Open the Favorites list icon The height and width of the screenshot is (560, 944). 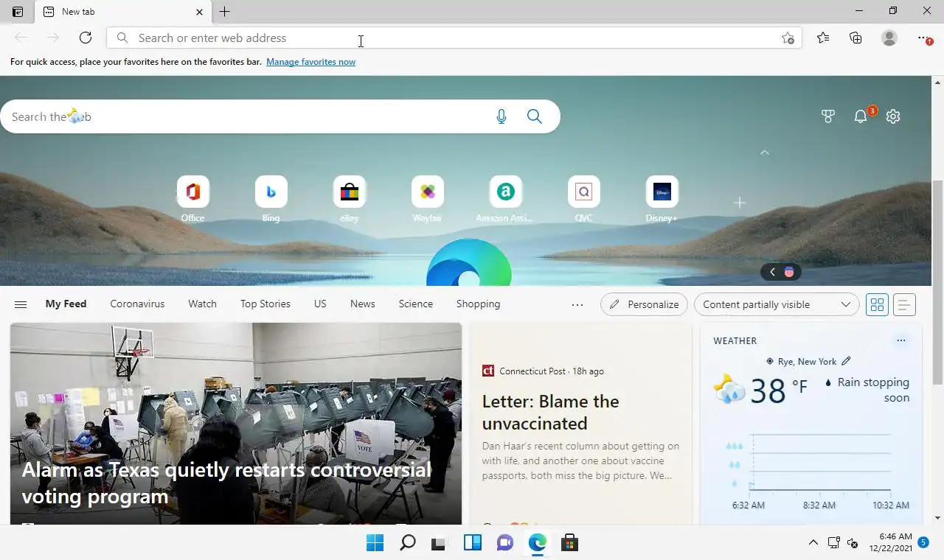click(823, 38)
